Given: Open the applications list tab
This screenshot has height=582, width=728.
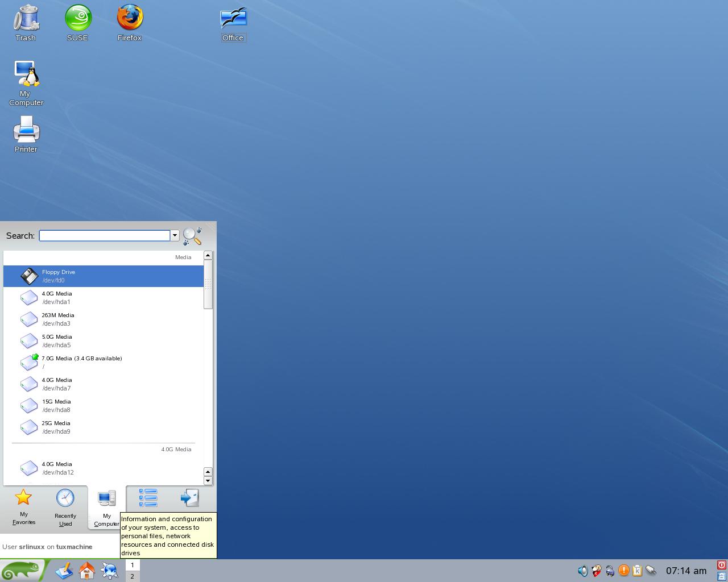Looking at the screenshot, I should point(148,498).
